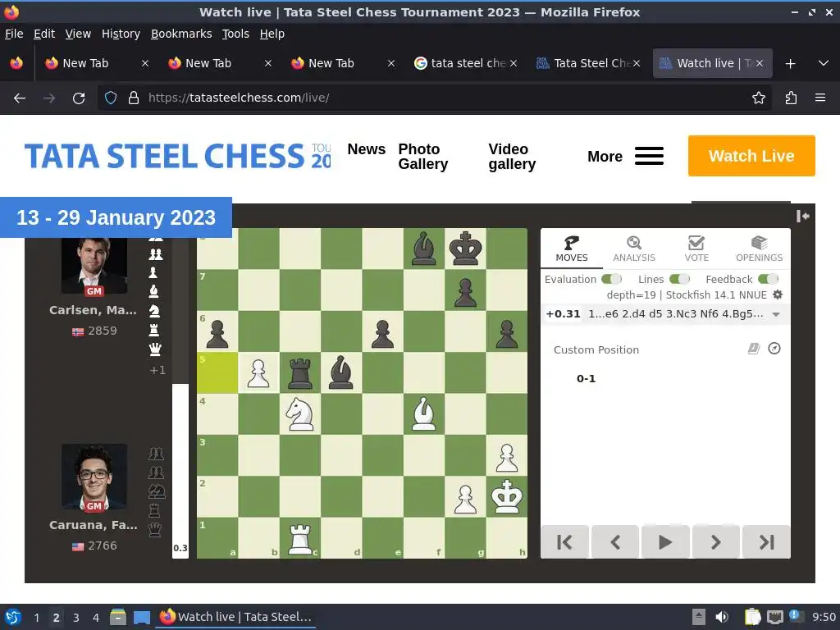Viewport: 840px width, 630px height.
Task: Click the clipboard tray icon
Action: tap(753, 617)
